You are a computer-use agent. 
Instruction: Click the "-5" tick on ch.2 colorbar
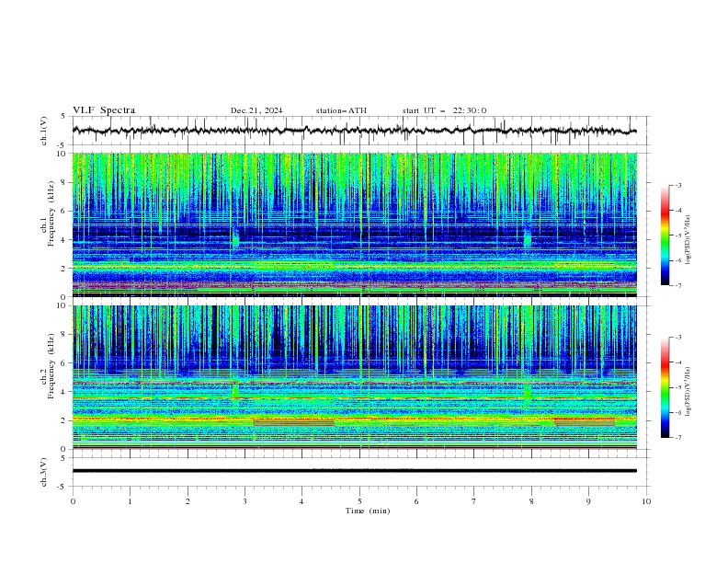click(677, 387)
